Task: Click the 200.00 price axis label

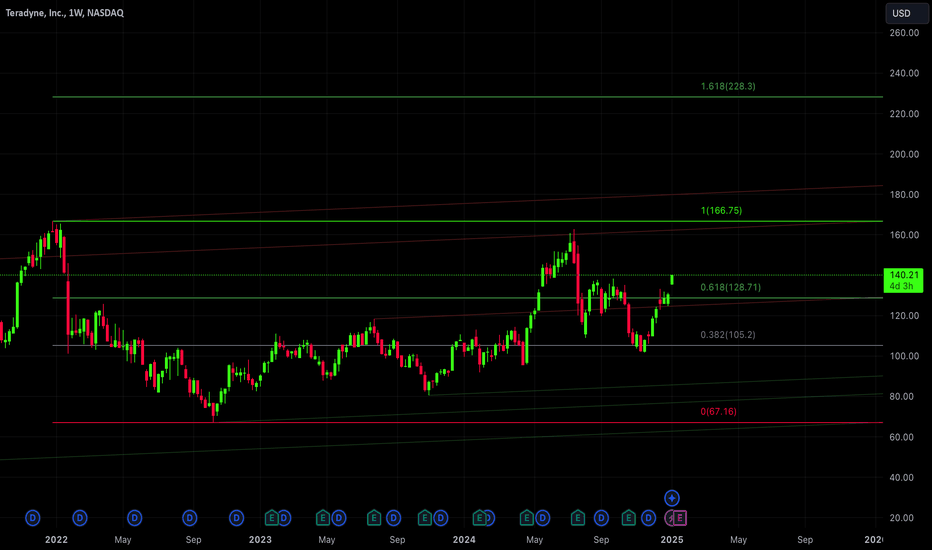Action: coord(904,154)
